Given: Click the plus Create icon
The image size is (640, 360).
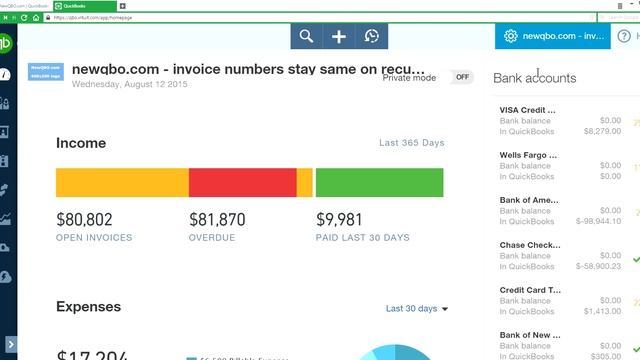Looking at the screenshot, I should pos(339,36).
